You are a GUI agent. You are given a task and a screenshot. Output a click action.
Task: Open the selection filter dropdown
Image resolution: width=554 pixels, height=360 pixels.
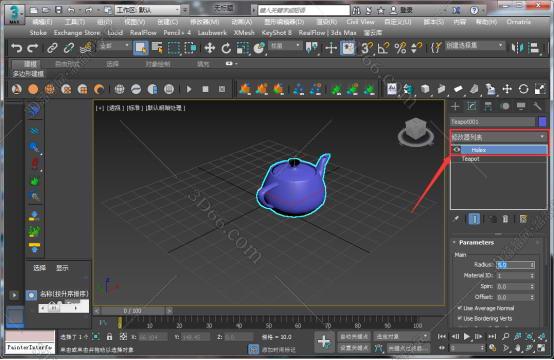(x=114, y=46)
